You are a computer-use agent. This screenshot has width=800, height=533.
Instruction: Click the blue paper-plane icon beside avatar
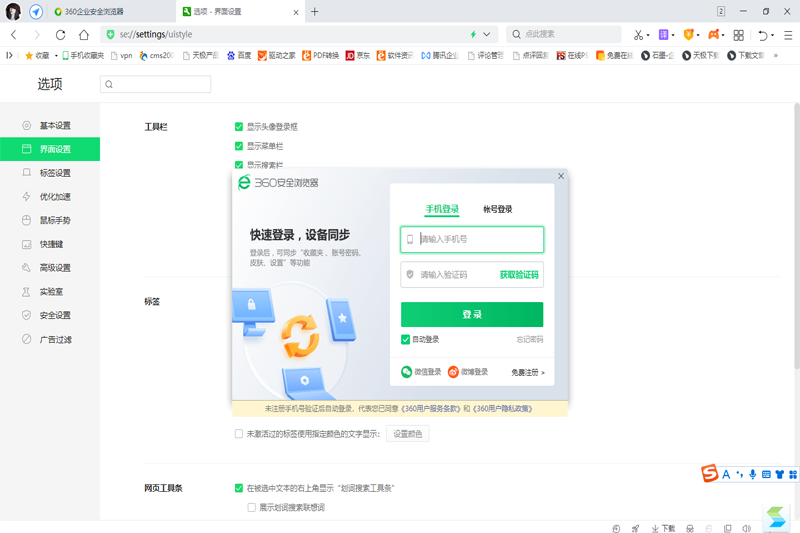[36, 11]
